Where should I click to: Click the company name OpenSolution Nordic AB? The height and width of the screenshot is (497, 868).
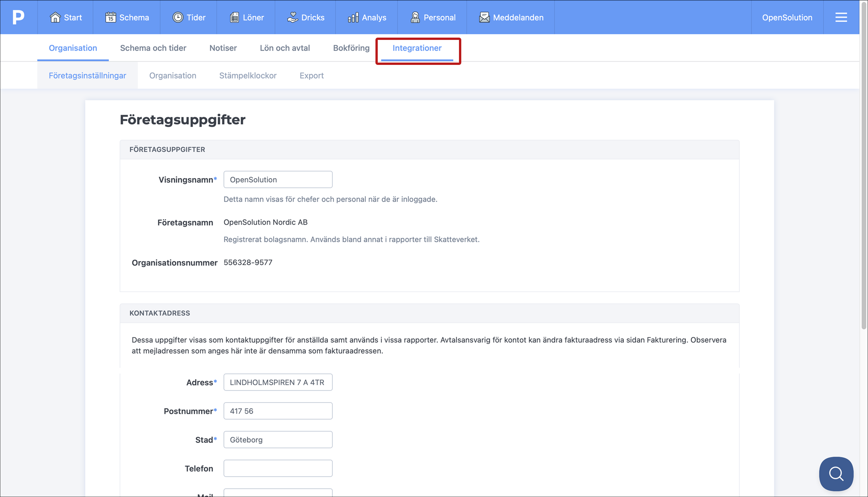click(x=266, y=222)
